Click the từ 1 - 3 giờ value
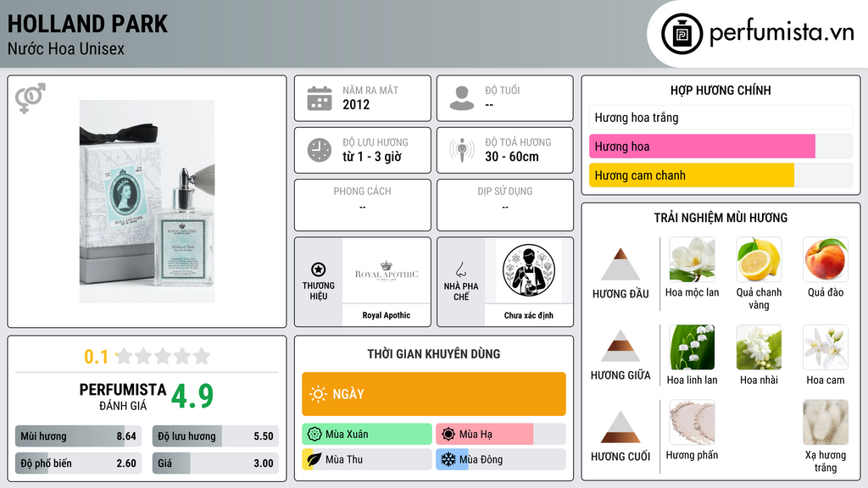Viewport: 868px width, 488px height. click(x=372, y=157)
